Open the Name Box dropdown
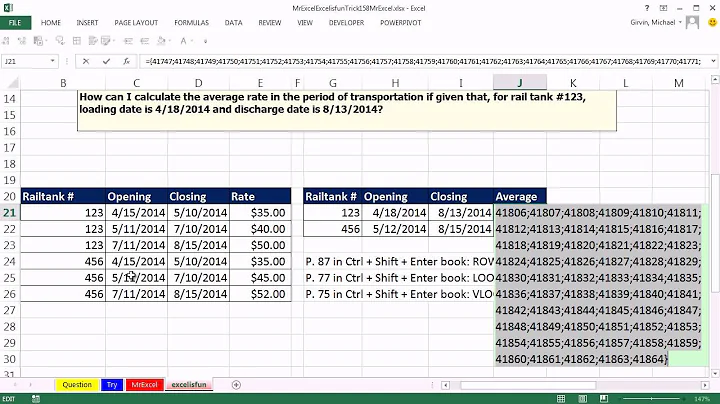 coord(52,61)
